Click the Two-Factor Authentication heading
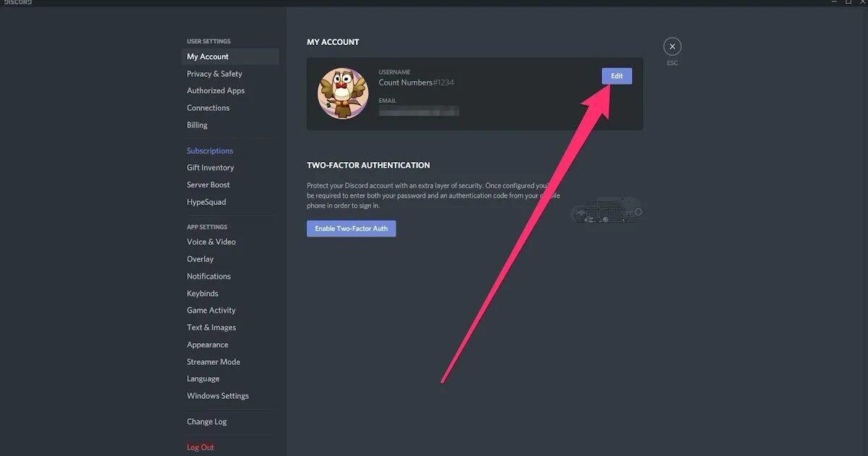Image resolution: width=868 pixels, height=456 pixels. click(x=368, y=165)
